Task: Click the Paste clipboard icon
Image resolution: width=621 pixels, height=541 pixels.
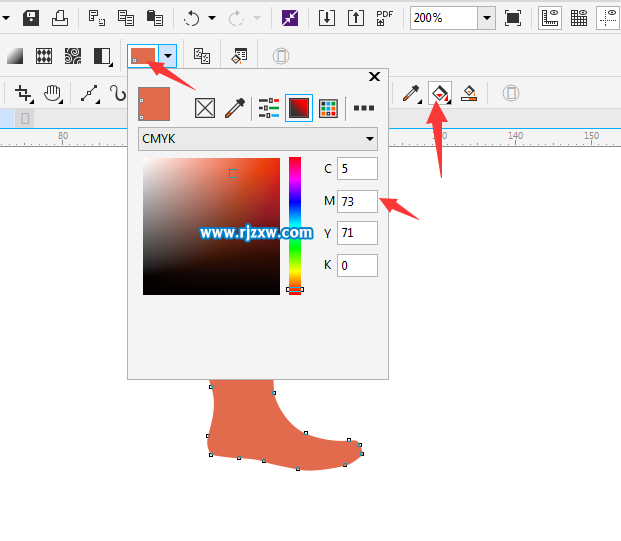Action: coord(155,18)
